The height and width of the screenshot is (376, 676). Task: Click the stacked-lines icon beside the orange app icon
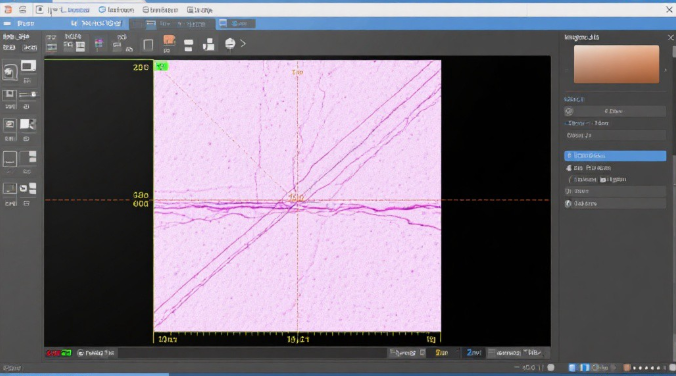coord(22,9)
